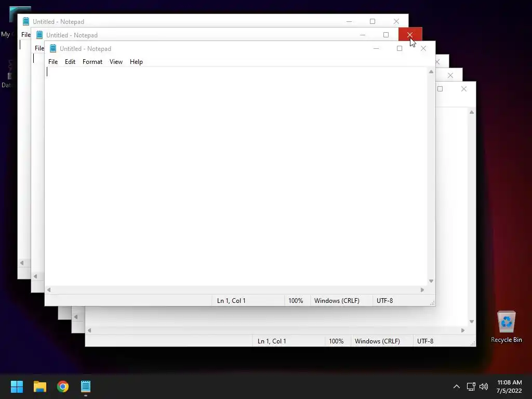Viewport: 532px width, 399px height.
Task: Click down scroll arrow of lowest Notepad window
Action: (x=472, y=321)
